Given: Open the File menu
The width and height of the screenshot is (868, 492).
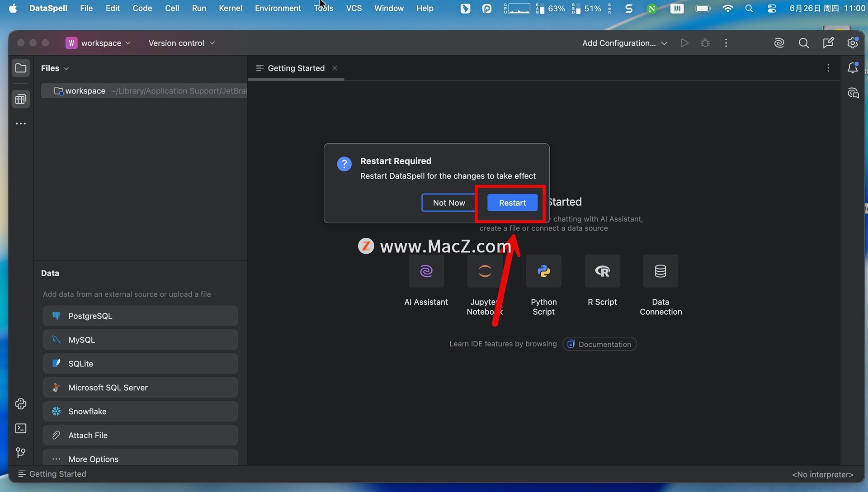Looking at the screenshot, I should tap(86, 8).
